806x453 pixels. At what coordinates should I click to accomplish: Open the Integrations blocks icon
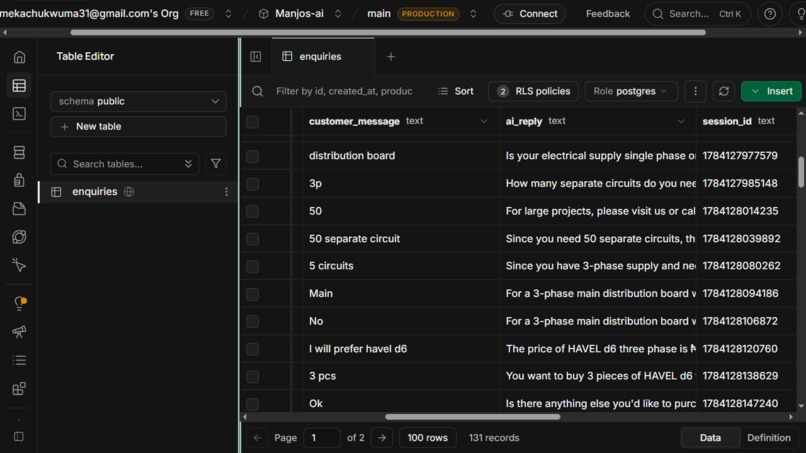[x=20, y=389]
